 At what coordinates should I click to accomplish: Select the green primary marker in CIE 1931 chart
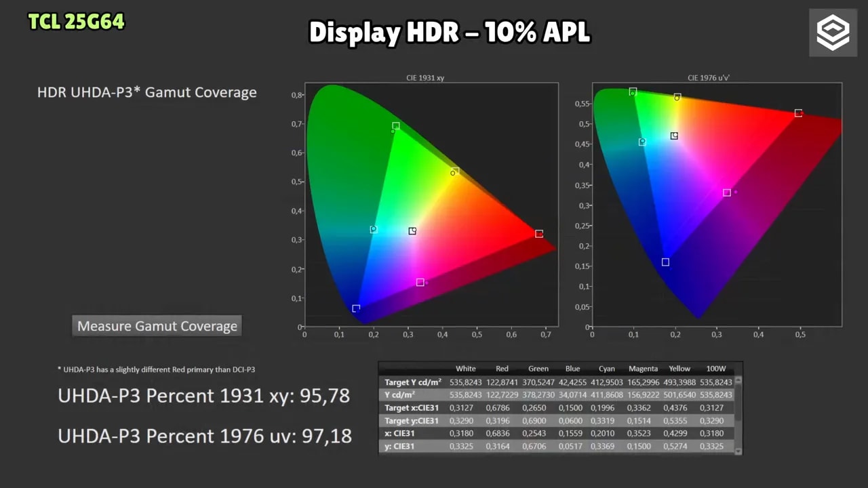tap(396, 126)
